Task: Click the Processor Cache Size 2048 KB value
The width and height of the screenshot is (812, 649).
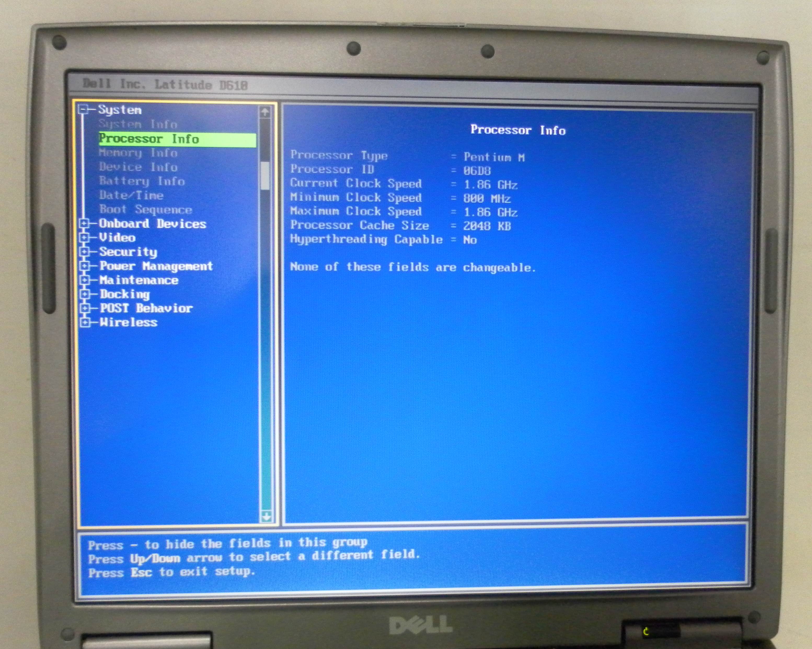Action: (487, 226)
